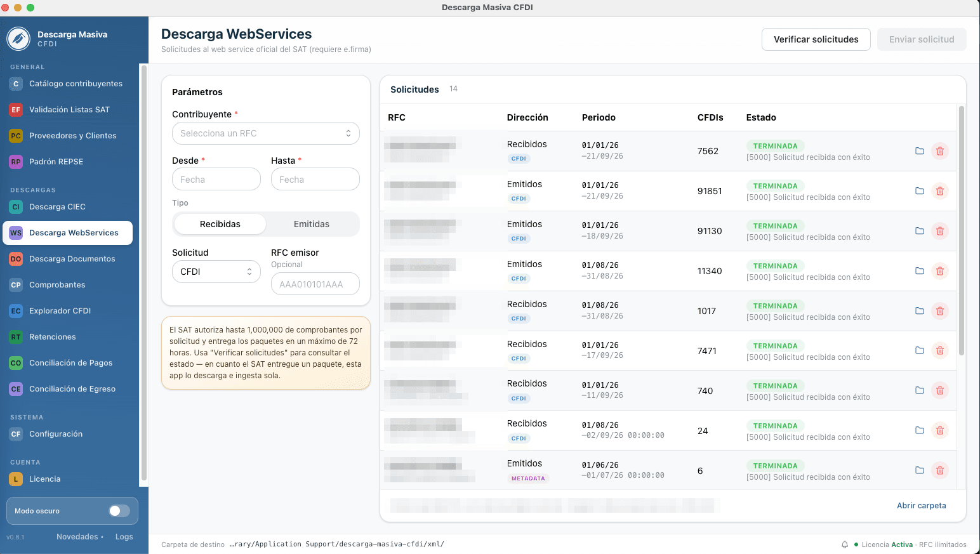Delete the request with 91851 CFDIs
The height and width of the screenshot is (554, 980).
pos(940,191)
